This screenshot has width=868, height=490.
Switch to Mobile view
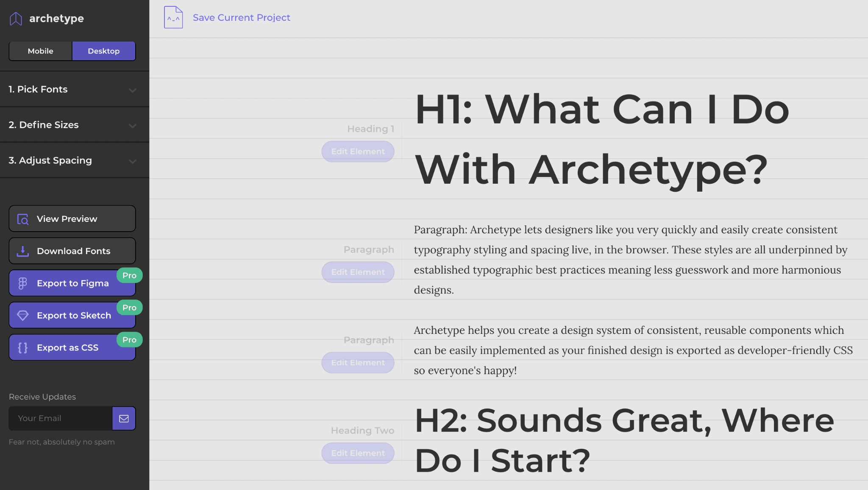pos(41,51)
